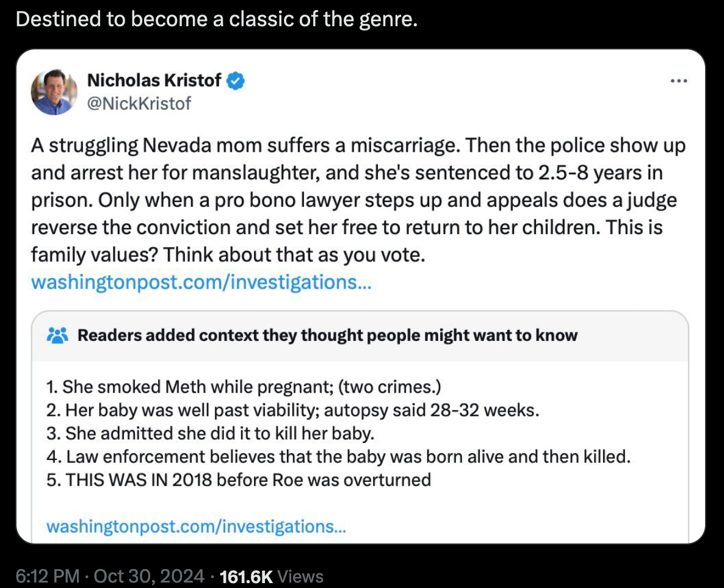Click "Destined to become a classic" post text
Image resolution: width=724 pixels, height=588 pixels.
point(217,19)
